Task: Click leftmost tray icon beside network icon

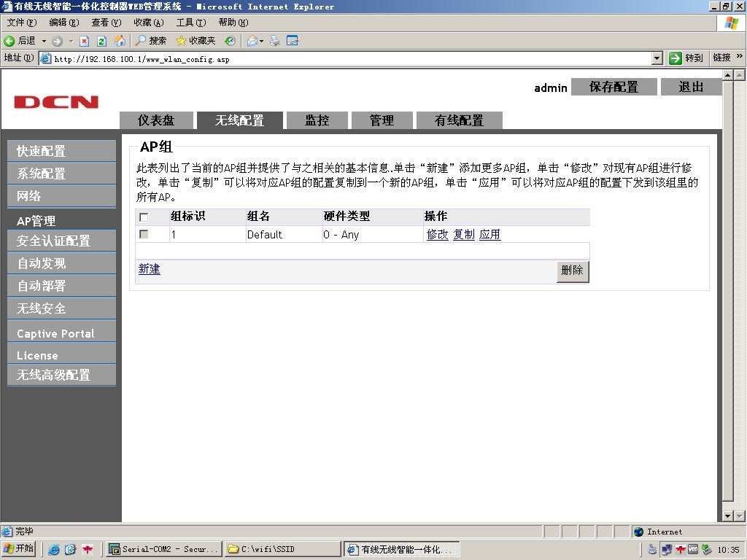Action: click(653, 550)
